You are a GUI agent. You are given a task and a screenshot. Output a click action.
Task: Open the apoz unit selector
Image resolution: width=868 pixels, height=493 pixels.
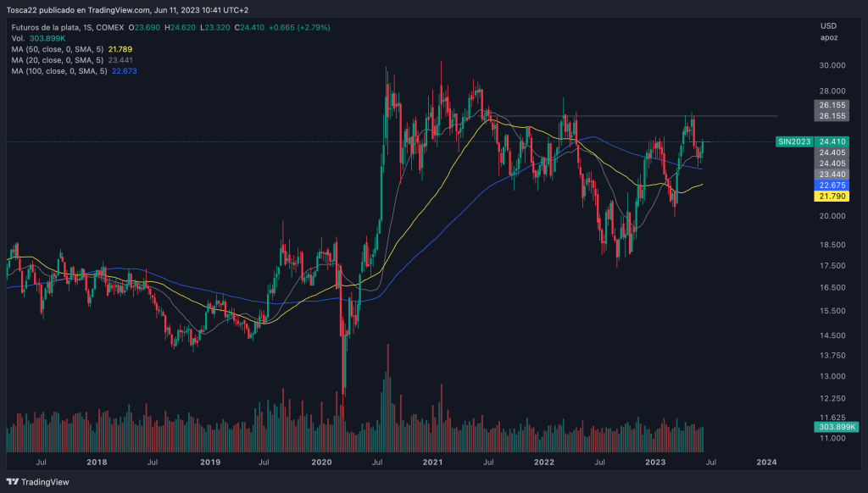(x=828, y=39)
